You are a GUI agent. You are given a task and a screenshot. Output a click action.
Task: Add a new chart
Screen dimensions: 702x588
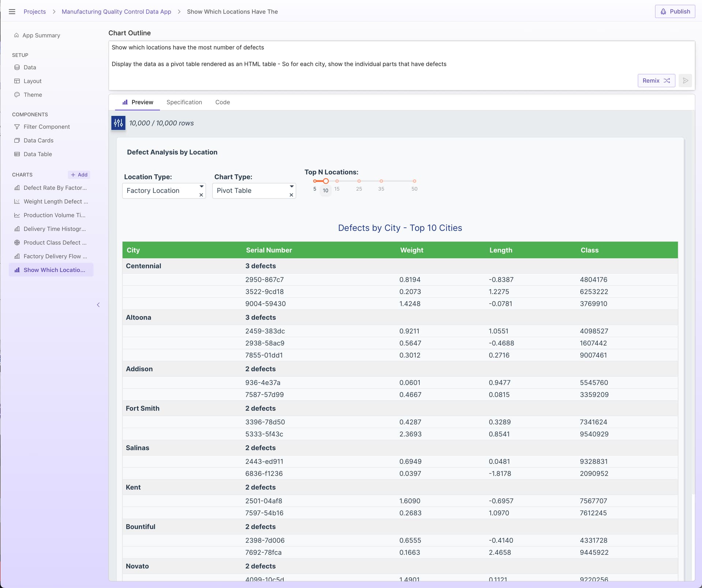pos(79,175)
